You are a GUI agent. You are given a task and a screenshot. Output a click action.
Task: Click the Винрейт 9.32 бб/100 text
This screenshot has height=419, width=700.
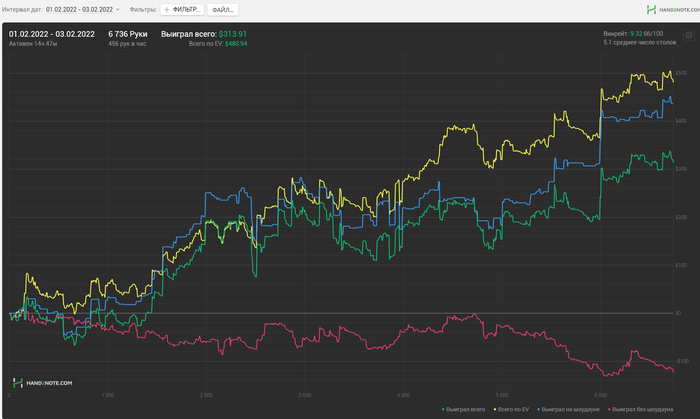point(633,33)
